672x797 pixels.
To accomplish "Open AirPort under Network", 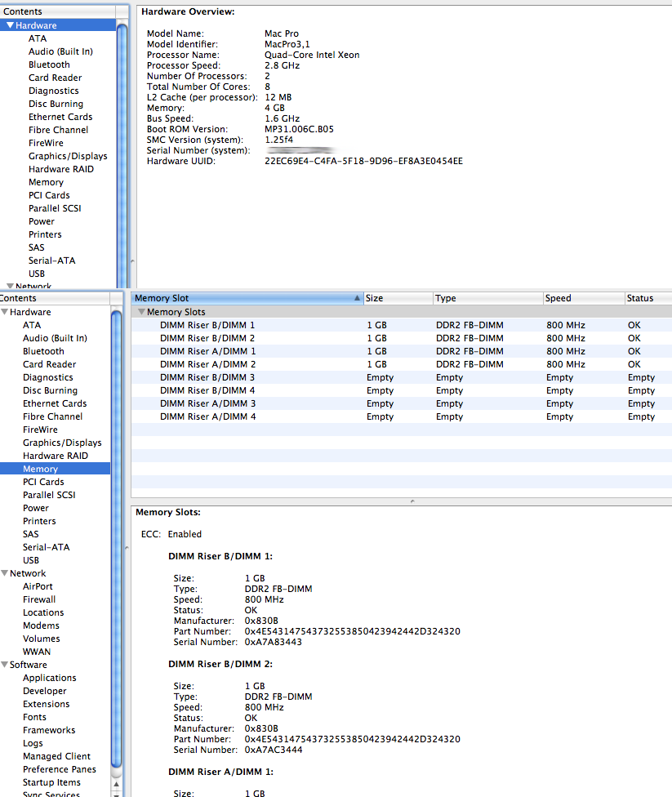I will click(x=38, y=586).
